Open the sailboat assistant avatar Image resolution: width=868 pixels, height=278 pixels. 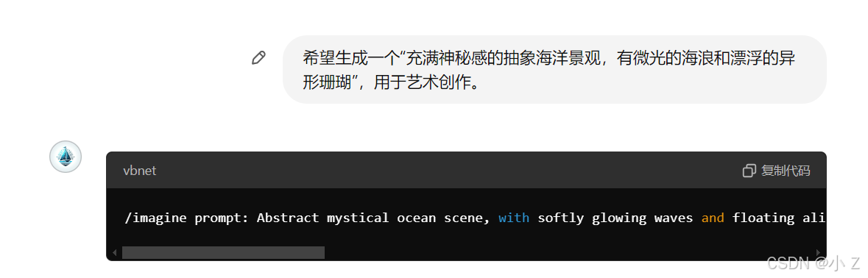click(x=66, y=157)
